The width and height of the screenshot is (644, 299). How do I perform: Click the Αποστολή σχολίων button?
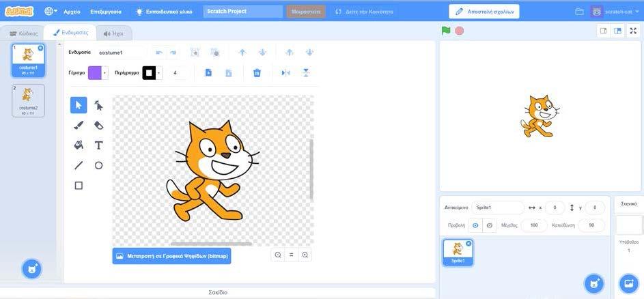[x=484, y=12]
